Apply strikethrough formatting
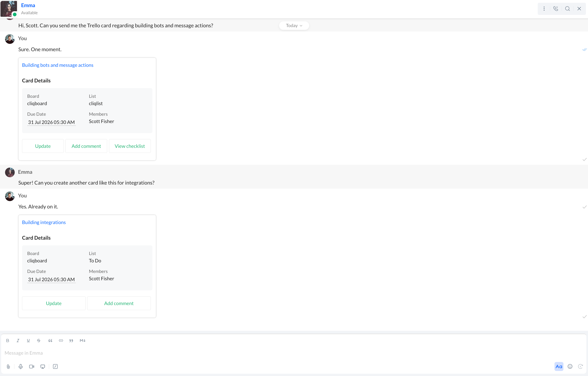 pyautogui.click(x=39, y=341)
